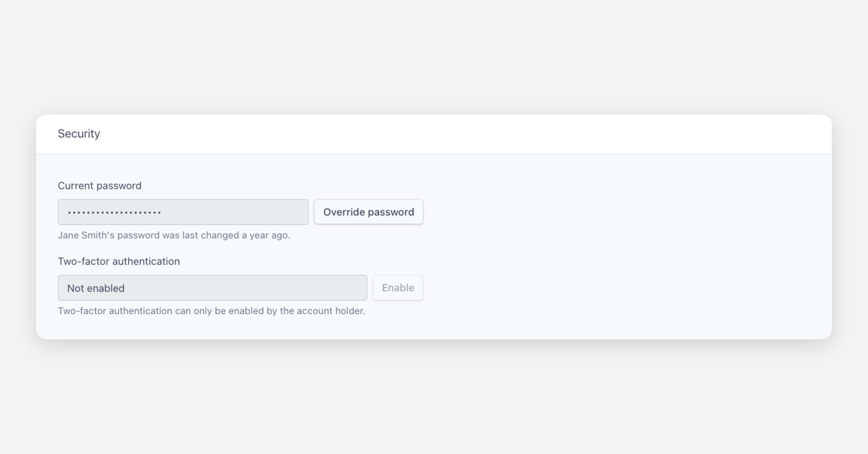
Task: Click the Override password button
Action: tap(368, 212)
